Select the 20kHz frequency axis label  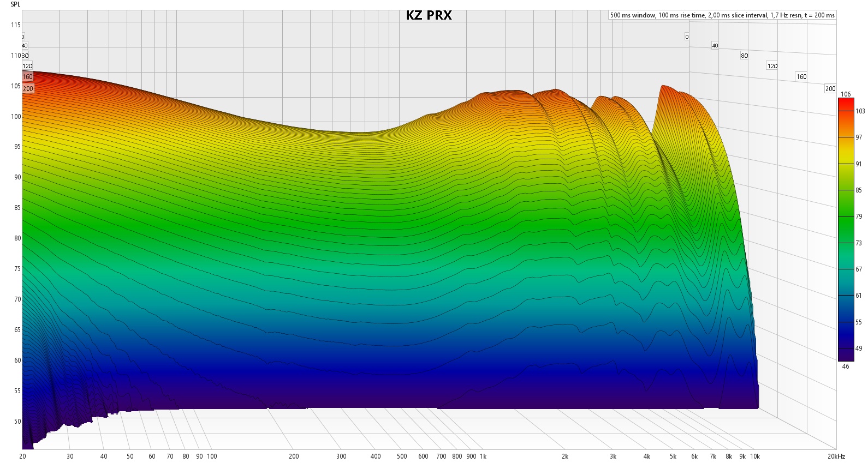pyautogui.click(x=835, y=456)
